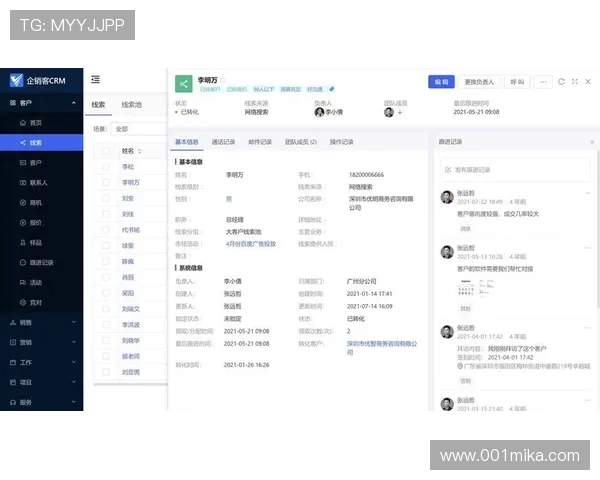Click the fullscreen expand icon in detail header
This screenshot has height=480, width=600.
(574, 81)
